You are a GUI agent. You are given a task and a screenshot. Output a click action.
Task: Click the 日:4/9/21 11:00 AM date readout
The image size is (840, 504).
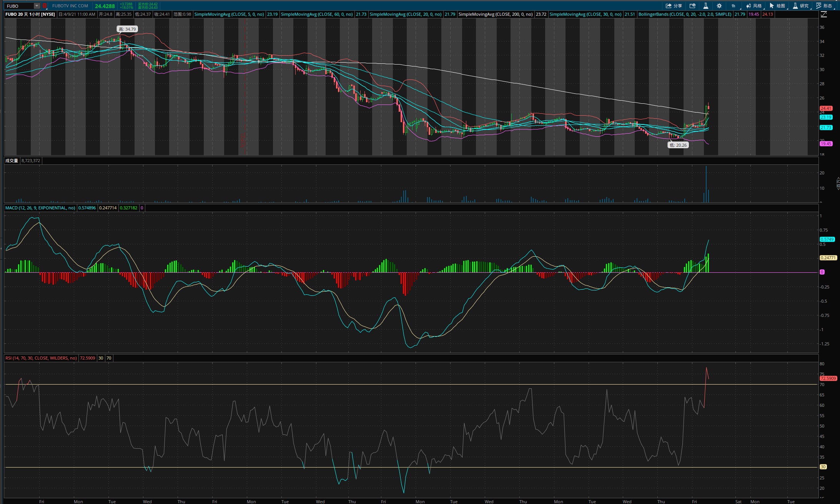77,14
